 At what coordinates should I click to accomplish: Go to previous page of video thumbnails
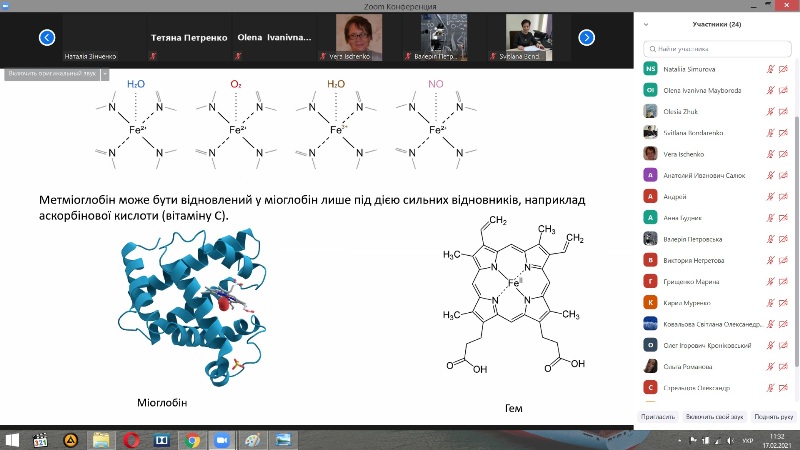pyautogui.click(x=46, y=38)
